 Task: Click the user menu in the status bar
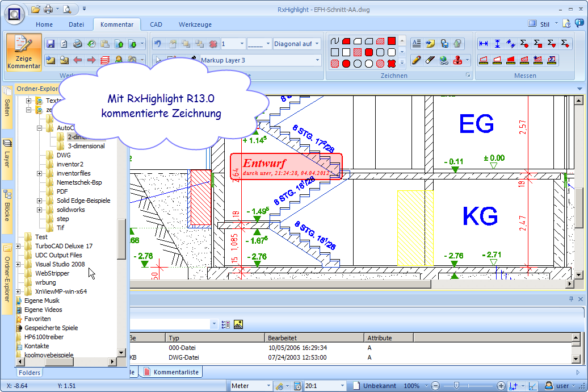(560, 386)
